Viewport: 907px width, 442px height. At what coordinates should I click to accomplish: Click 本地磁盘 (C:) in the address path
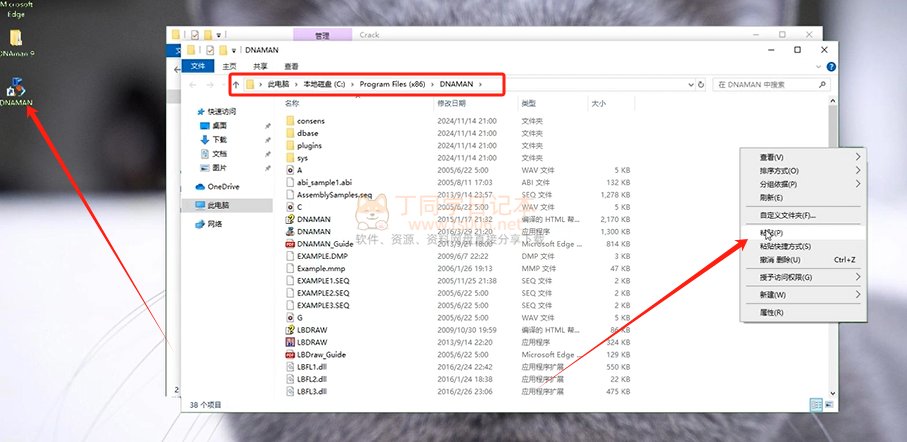point(324,84)
